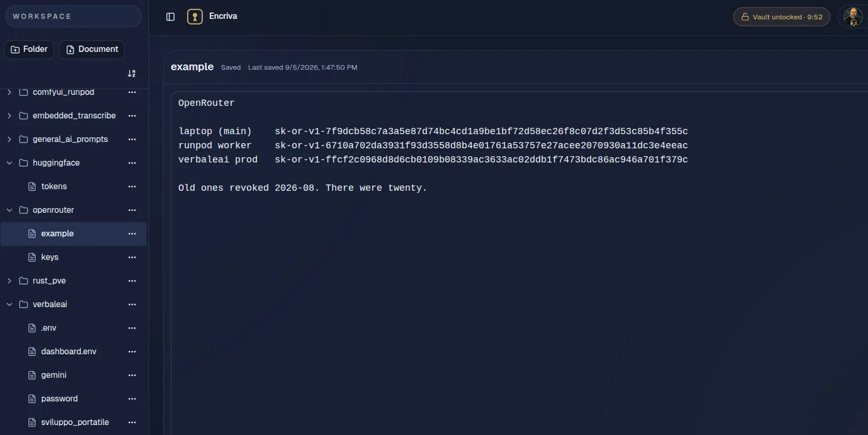
Task: Select the rust_pve folder row
Action: coord(73,281)
